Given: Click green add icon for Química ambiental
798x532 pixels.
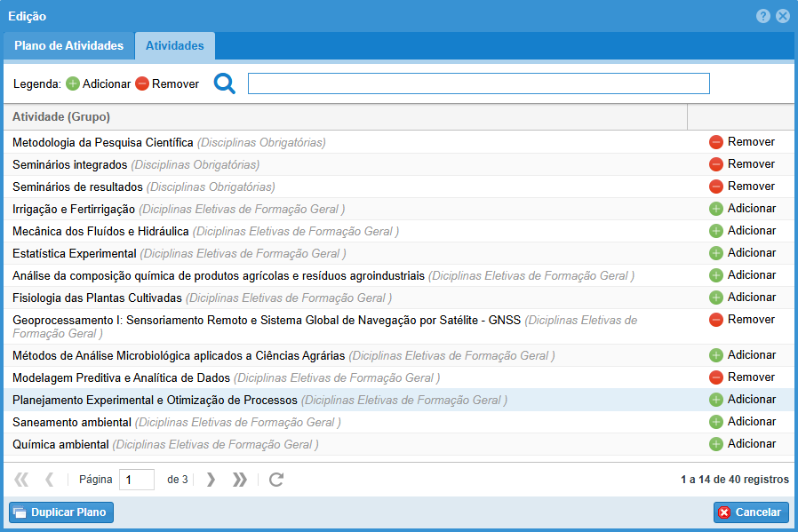Looking at the screenshot, I should (x=715, y=444).
